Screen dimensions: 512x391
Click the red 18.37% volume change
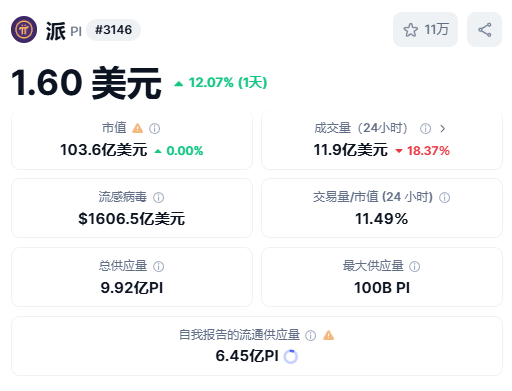coord(422,151)
